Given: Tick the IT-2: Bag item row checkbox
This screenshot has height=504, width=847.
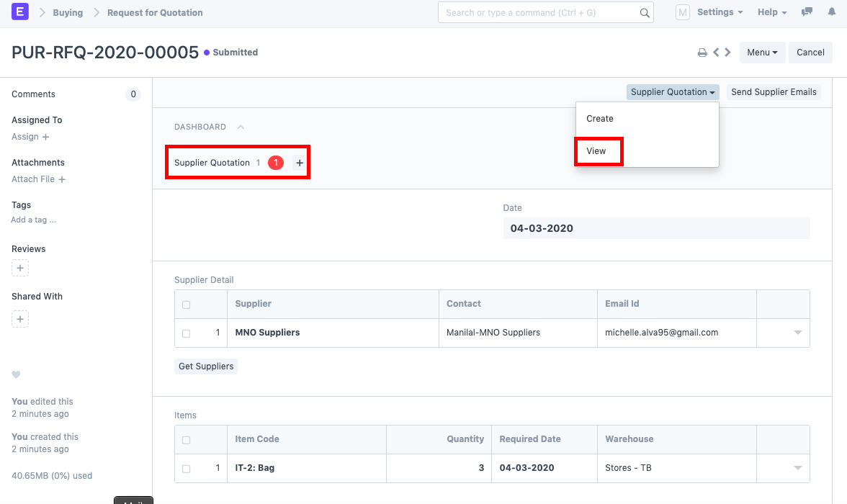Looking at the screenshot, I should [x=187, y=469].
